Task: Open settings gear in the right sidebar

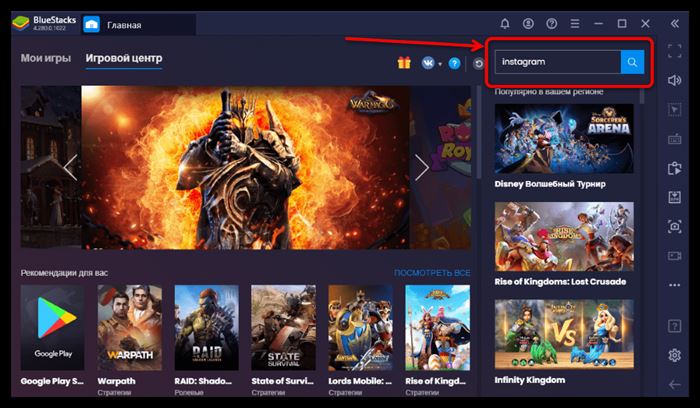Action: point(675,355)
